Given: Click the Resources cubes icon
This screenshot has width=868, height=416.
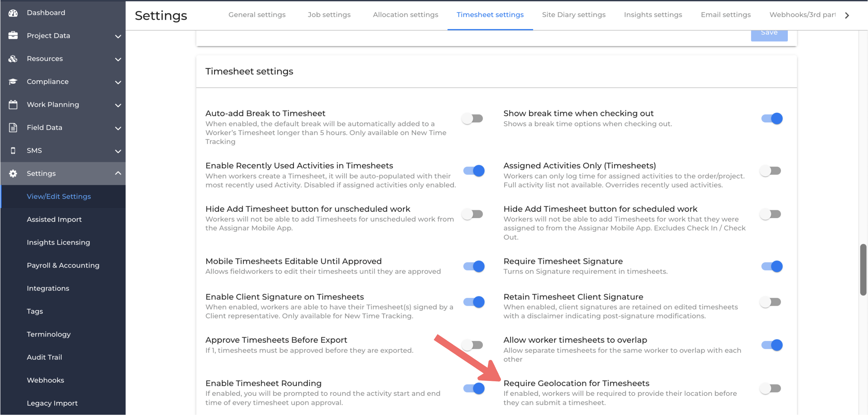Looking at the screenshot, I should 13,59.
